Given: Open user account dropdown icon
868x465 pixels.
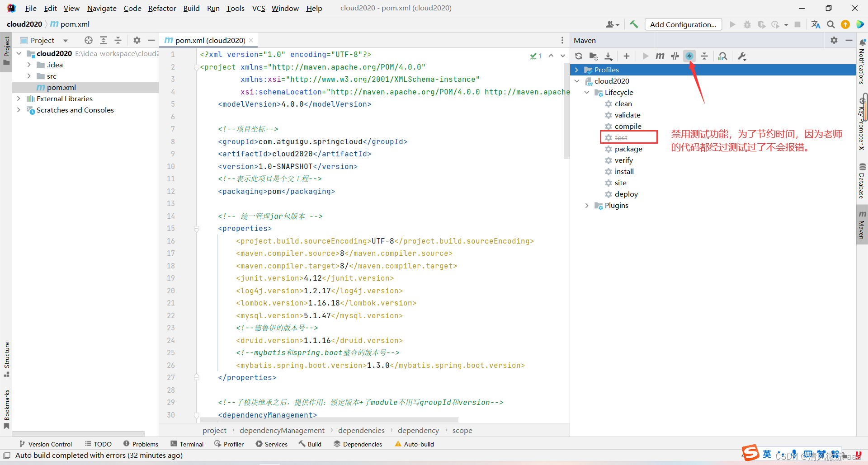Looking at the screenshot, I should (x=613, y=24).
